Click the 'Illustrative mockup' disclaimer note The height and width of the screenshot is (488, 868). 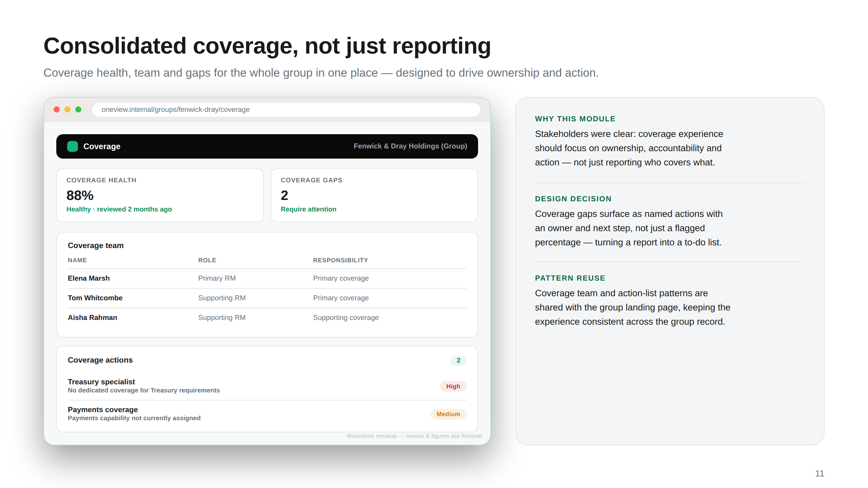point(414,436)
